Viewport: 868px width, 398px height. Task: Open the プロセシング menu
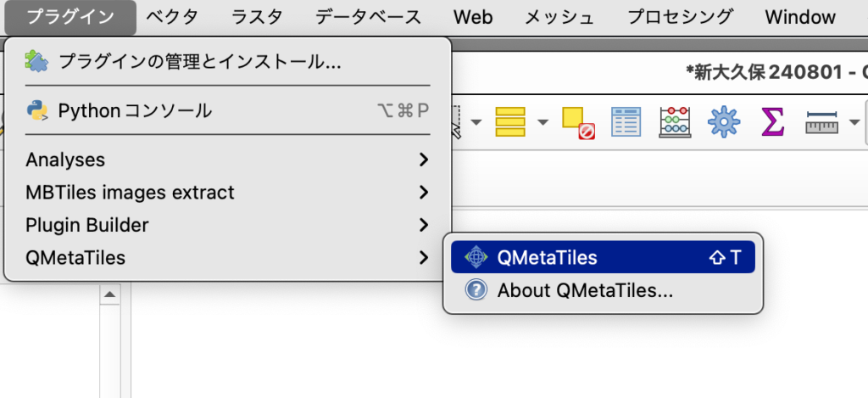[680, 17]
